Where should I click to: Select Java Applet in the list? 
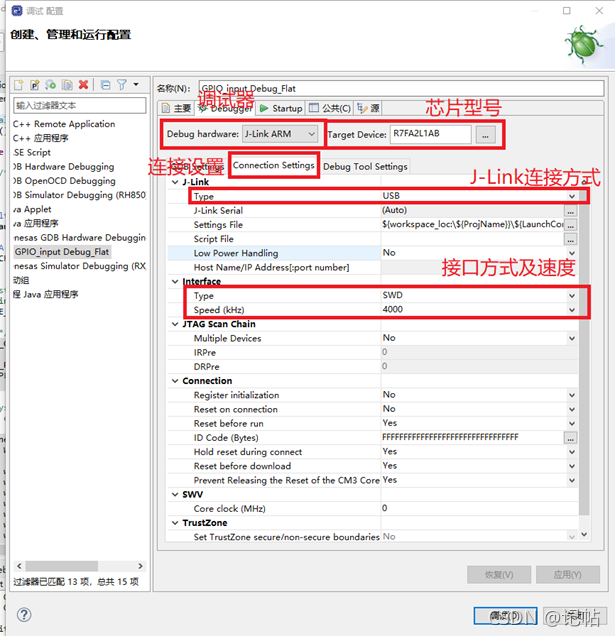coord(32,209)
